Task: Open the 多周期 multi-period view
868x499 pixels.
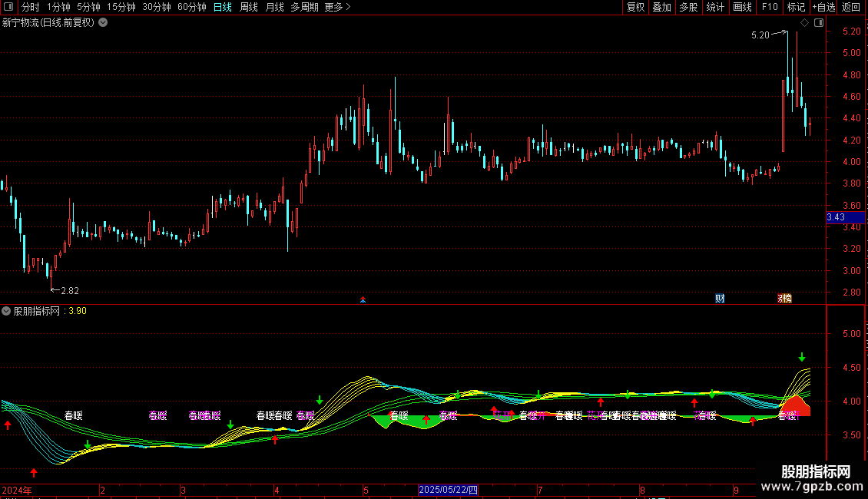Action: pos(304,7)
